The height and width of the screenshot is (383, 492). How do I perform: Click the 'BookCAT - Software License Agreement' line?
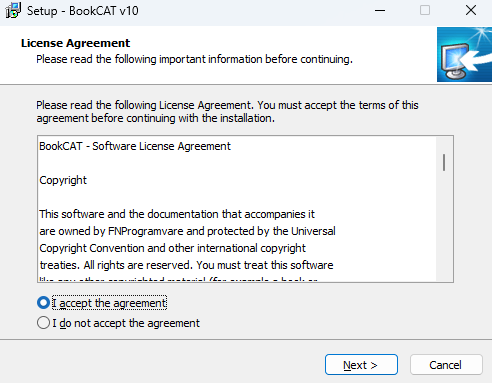coord(135,146)
